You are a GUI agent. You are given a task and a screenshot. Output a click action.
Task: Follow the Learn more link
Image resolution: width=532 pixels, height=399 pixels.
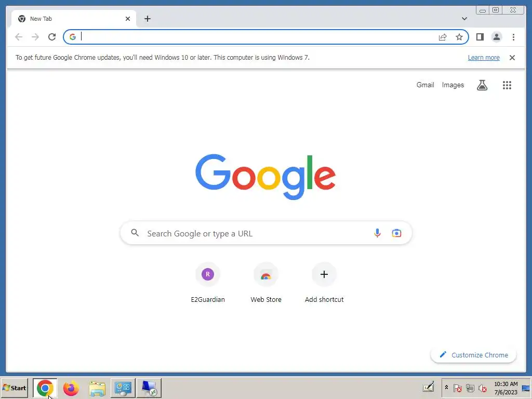click(x=484, y=58)
